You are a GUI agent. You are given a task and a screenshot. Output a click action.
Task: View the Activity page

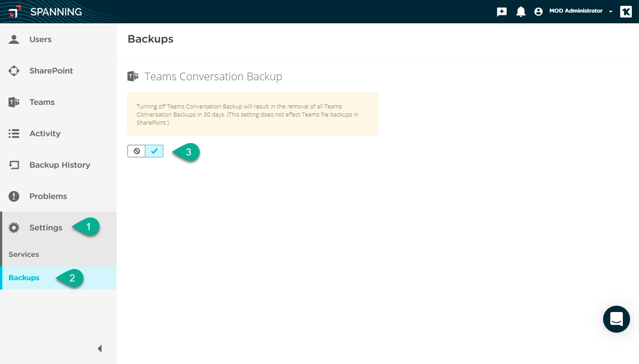pos(45,134)
